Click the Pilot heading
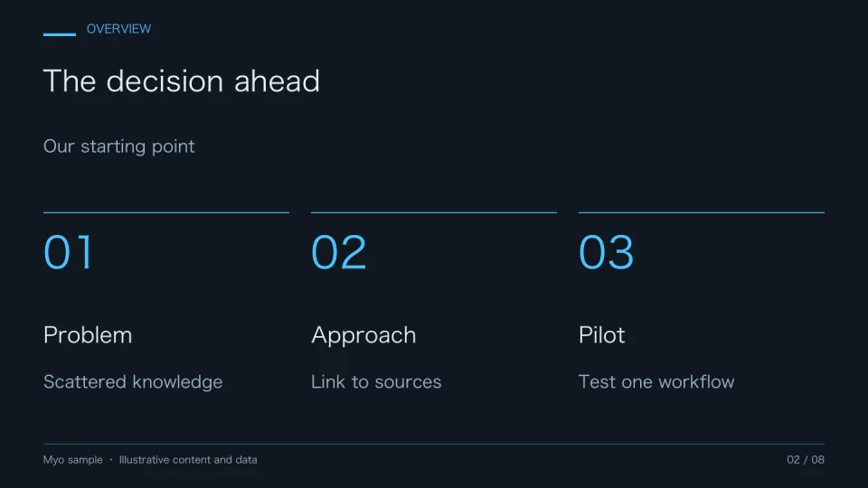Screen dimensions: 868x488 [x=602, y=334]
